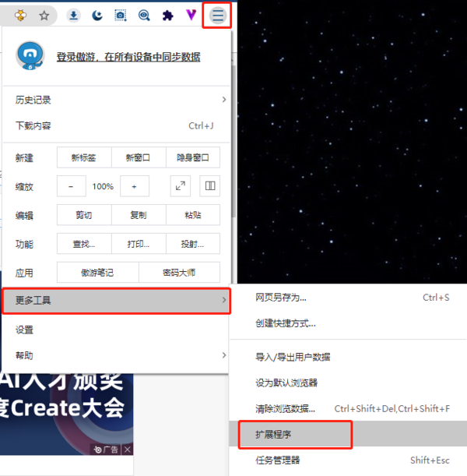467x476 pixels.
Task: Select 导入/导出用户数据 entry
Action: [x=348, y=357]
